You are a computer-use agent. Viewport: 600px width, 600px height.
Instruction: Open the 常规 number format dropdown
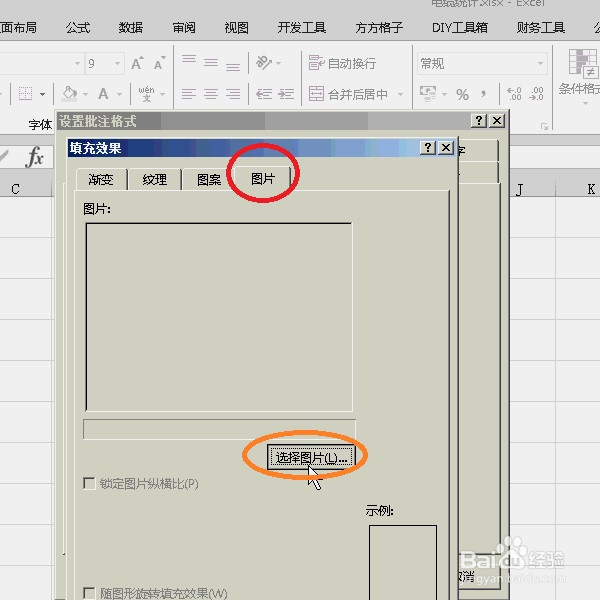click(x=540, y=63)
